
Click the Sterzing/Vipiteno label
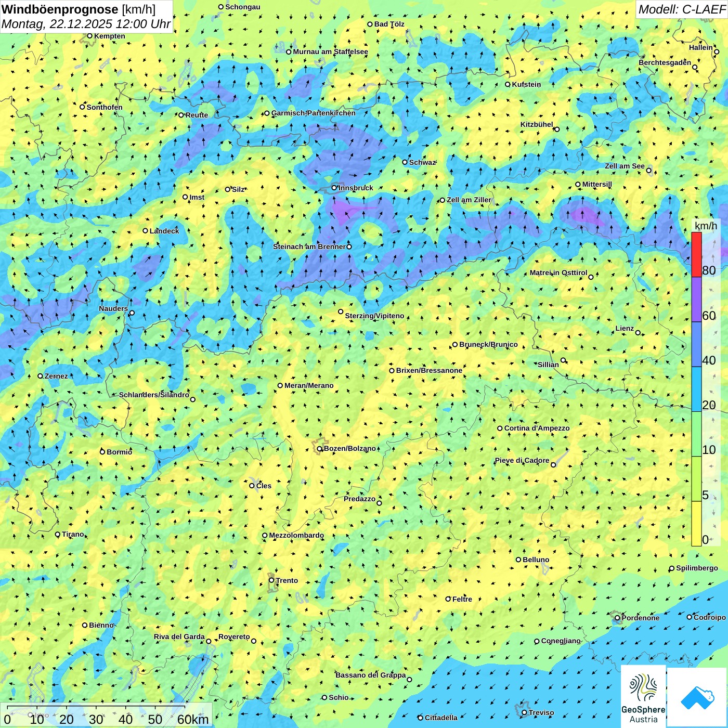pos(374,316)
